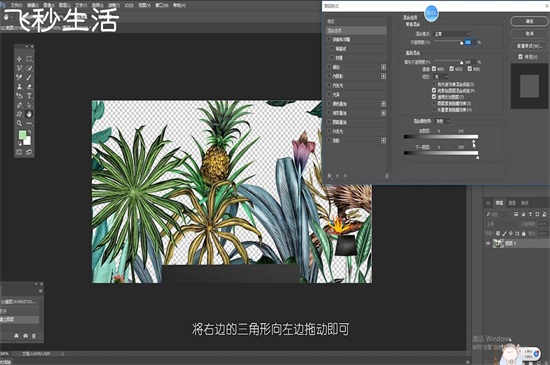The height and width of the screenshot is (365, 550).
Task: Enable the 描边 (Stroke) effect checkbox
Action: [x=329, y=67]
